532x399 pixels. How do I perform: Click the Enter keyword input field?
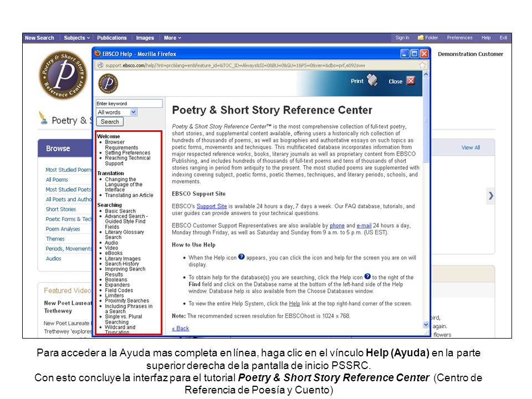coord(129,104)
